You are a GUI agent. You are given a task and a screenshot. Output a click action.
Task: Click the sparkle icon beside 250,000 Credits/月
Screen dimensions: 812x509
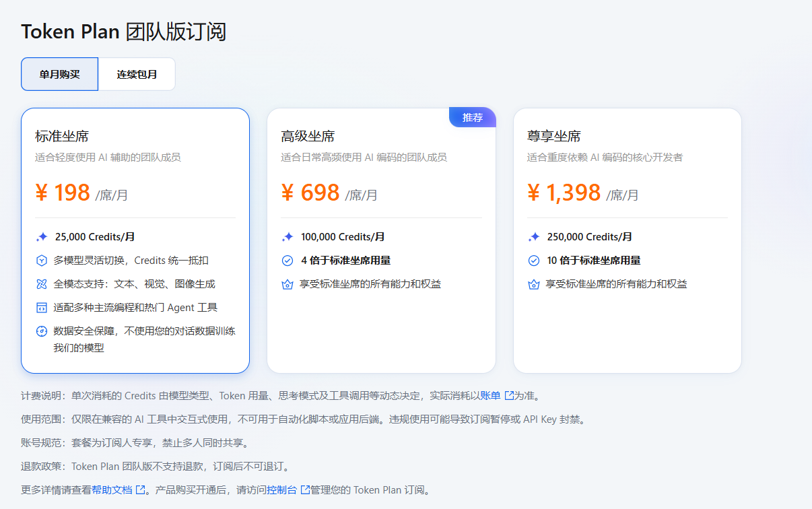(534, 237)
